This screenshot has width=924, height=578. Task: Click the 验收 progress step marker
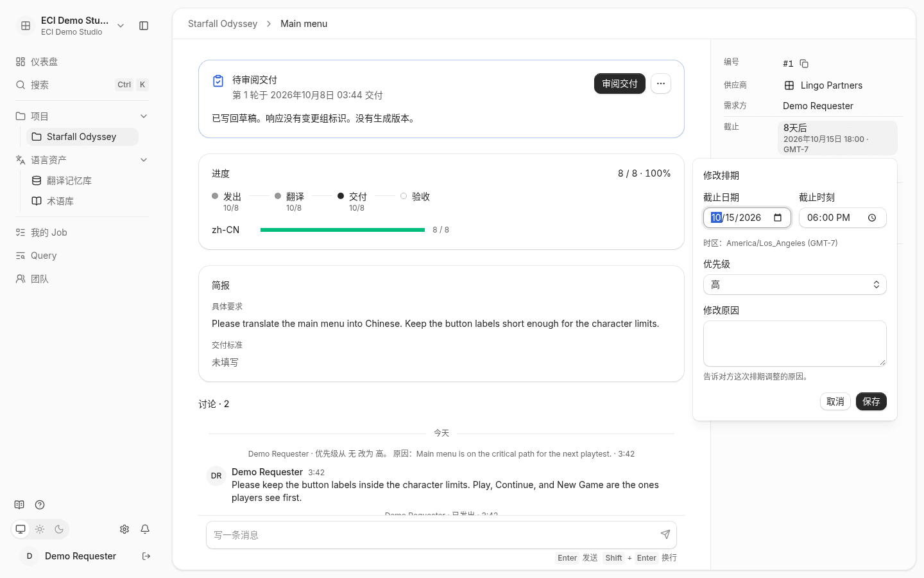404,196
